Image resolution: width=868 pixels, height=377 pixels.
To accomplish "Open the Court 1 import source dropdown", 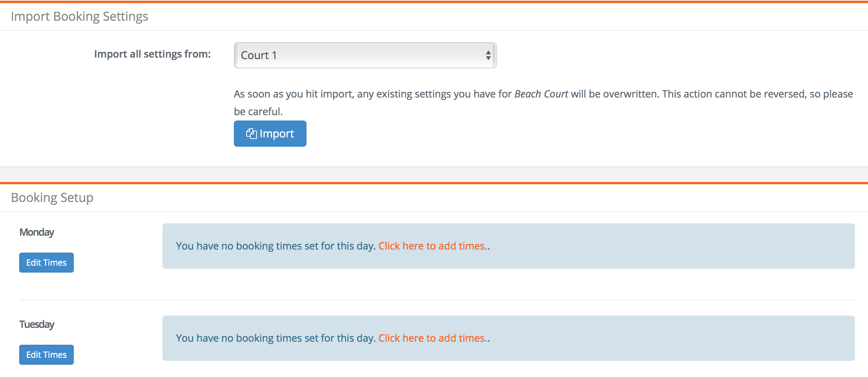I will (x=365, y=55).
